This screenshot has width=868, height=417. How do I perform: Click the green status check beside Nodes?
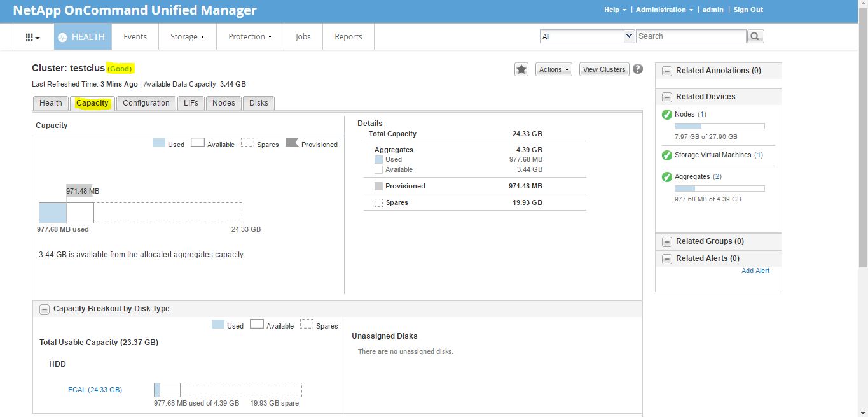click(x=667, y=115)
